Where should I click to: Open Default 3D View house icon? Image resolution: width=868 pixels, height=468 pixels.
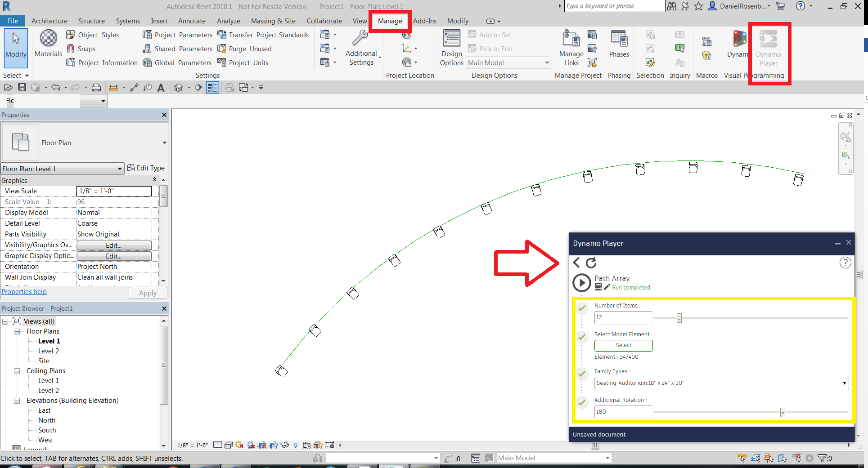(x=179, y=88)
